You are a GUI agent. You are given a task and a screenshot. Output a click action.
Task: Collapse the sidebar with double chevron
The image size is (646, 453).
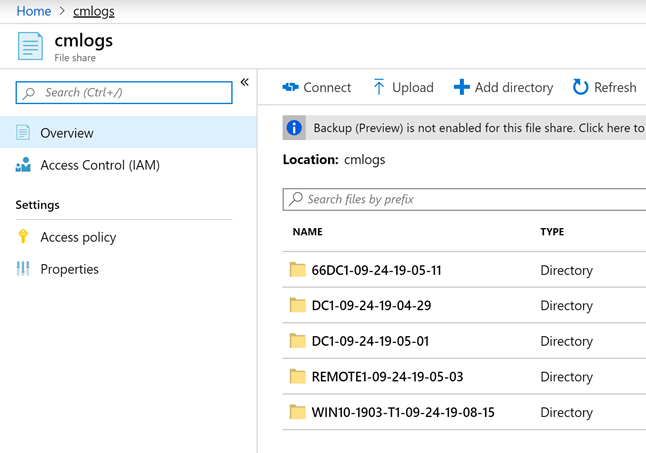pos(244,82)
